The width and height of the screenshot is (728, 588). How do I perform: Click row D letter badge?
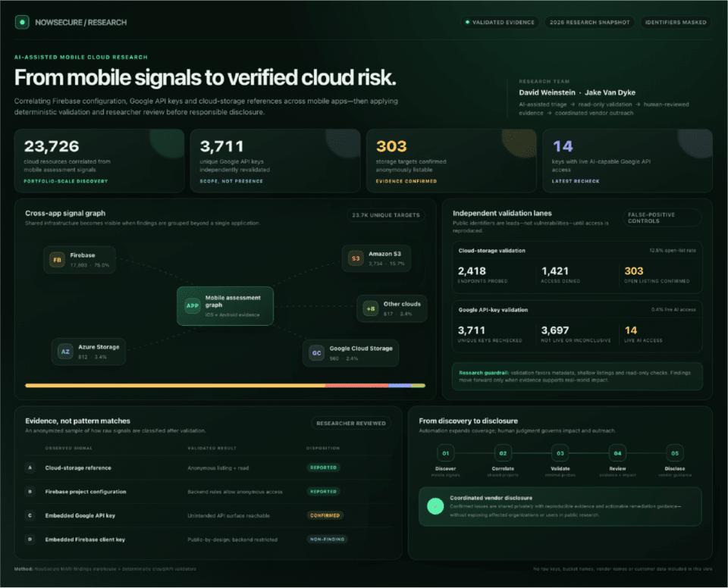[x=30, y=540]
